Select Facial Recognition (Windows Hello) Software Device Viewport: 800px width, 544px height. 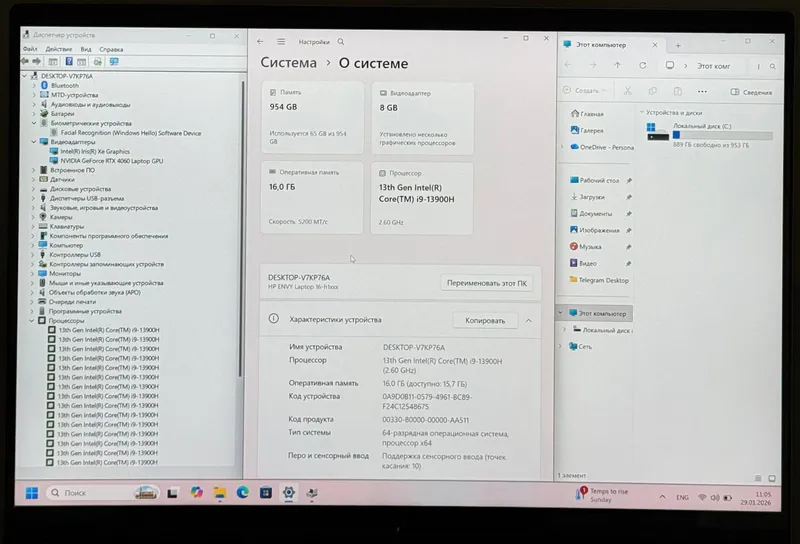pos(131,133)
